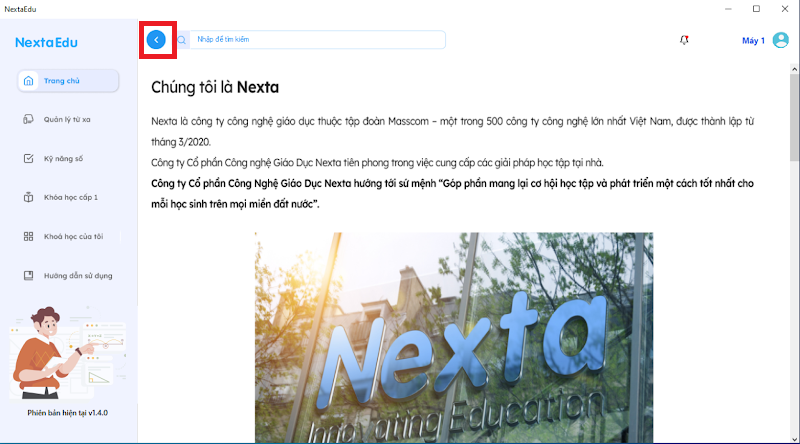
Task: Click the version text 'Phiên bản hiện tại v1.4.0'
Action: pyautogui.click(x=67, y=413)
